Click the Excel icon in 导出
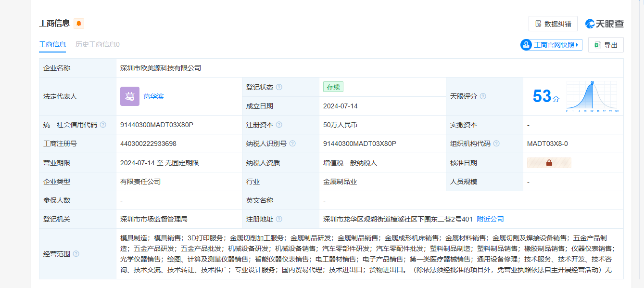Viewport: 644px width, 288px height. (x=597, y=45)
